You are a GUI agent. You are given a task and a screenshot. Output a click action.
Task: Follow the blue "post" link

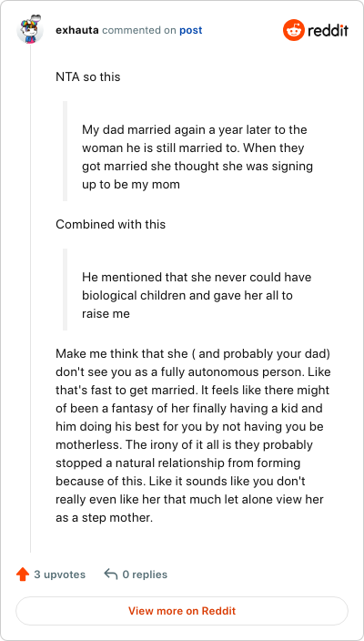click(191, 31)
